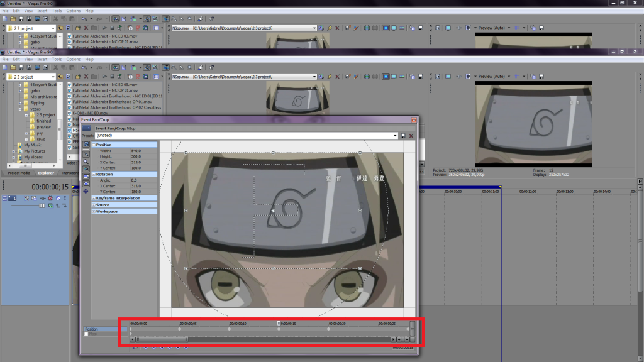Click red X in front Trimmer toolbar
The height and width of the screenshot is (362, 644).
tap(338, 77)
